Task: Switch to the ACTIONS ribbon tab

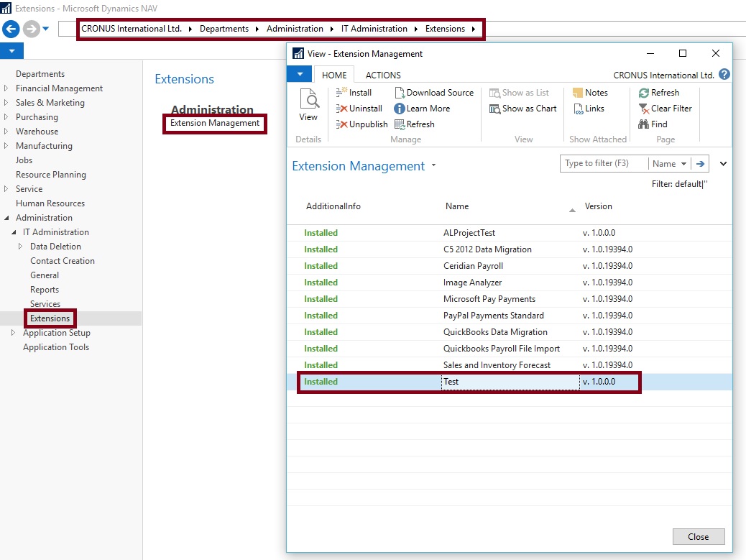Action: 383,75
